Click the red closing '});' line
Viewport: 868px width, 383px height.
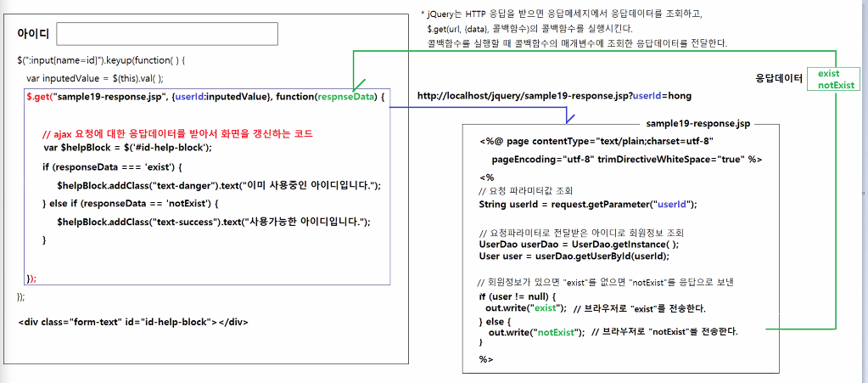click(31, 278)
